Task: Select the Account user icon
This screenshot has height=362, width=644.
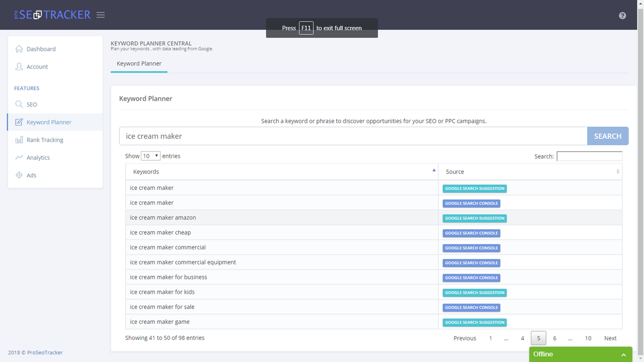Action: point(19,66)
